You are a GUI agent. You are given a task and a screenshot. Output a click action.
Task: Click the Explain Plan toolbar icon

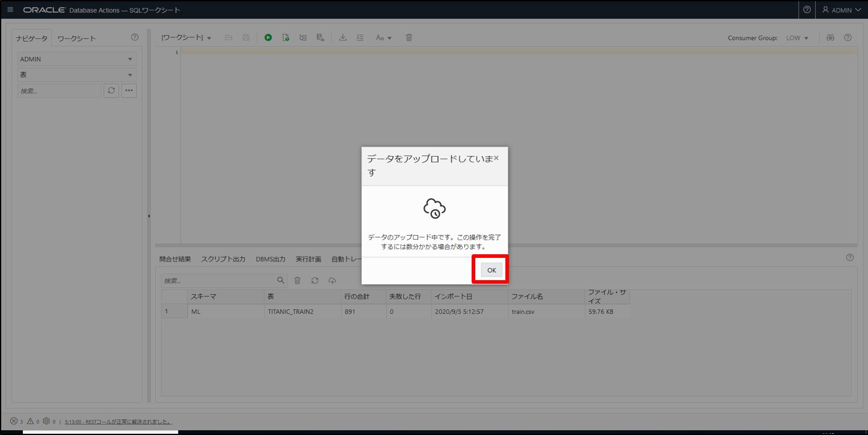(x=303, y=37)
